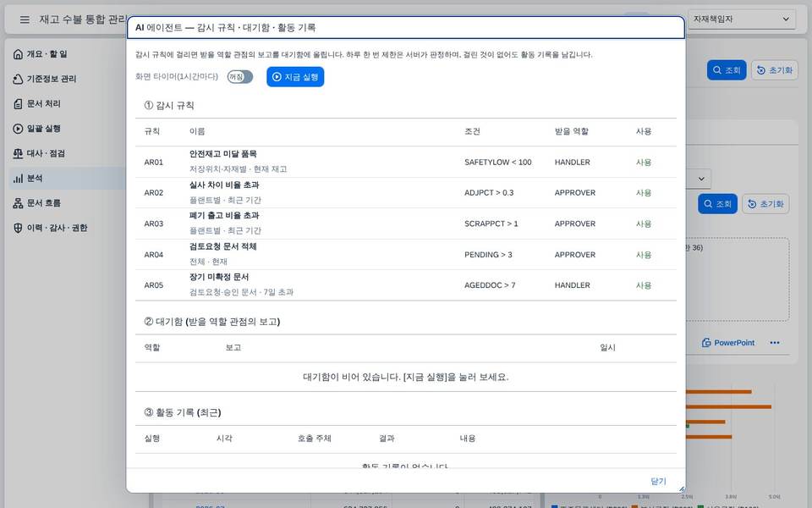Screen dimensions: 812x508
Task: Click rule code AR03
Action: [154, 224]
